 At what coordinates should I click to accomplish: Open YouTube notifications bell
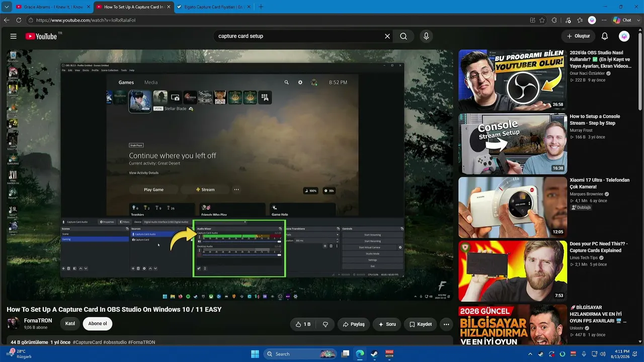click(605, 36)
